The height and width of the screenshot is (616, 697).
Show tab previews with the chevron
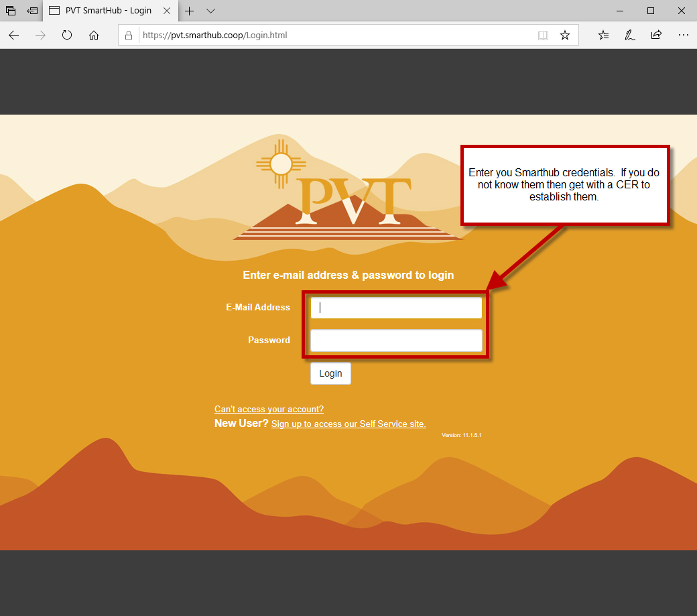click(210, 11)
